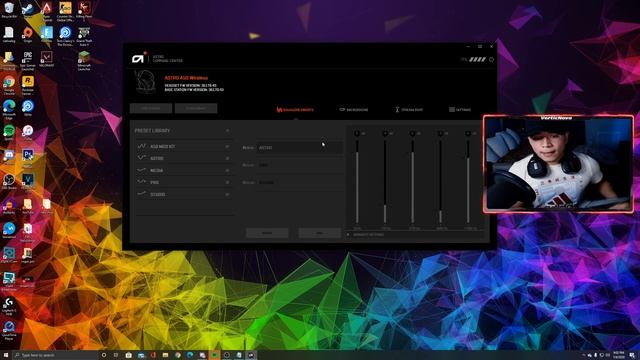The height and width of the screenshot is (360, 640).
Task: Click the ASTRO logo in the header
Action: (140, 58)
